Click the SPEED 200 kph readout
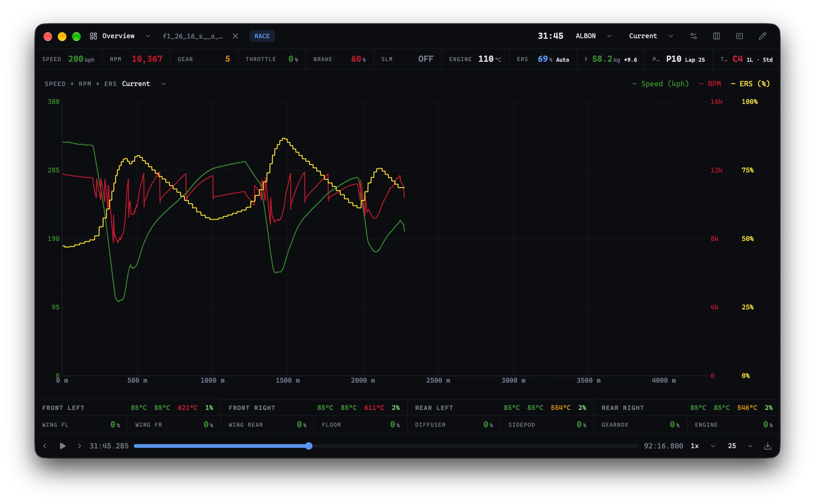 [68, 59]
